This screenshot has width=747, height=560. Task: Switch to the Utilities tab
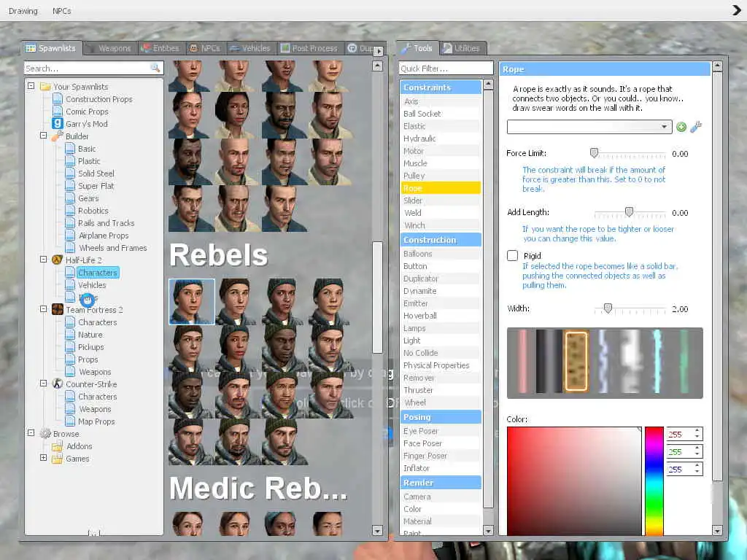462,48
